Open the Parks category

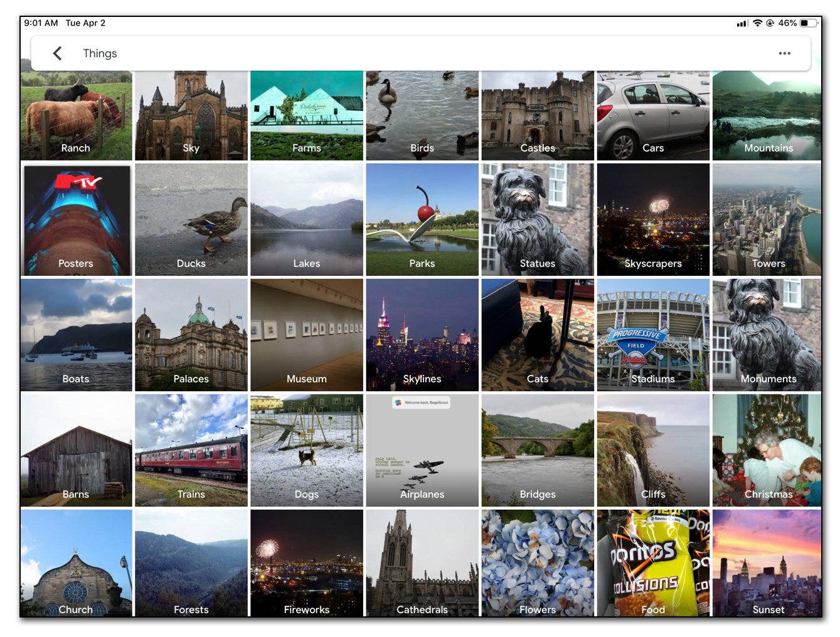click(x=422, y=219)
